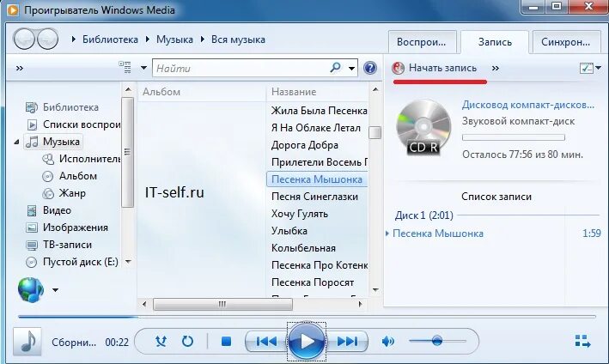The image size is (609, 364).
Task: Click the Музыка note icon in tree
Action: click(x=32, y=142)
